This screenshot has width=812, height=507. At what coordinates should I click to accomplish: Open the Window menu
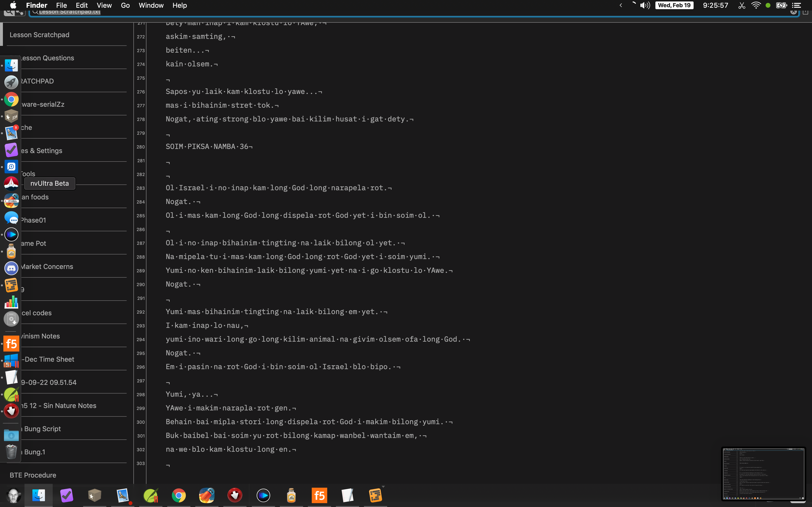(x=151, y=5)
